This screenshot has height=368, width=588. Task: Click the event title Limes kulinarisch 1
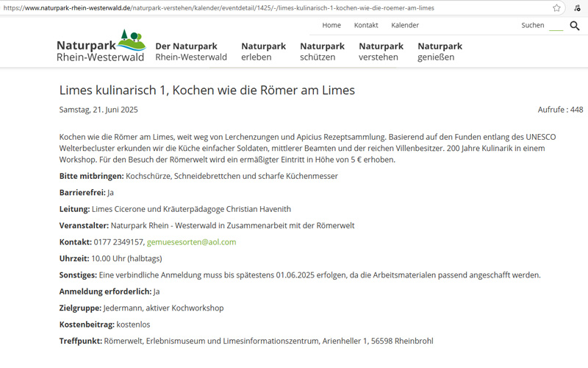[207, 90]
